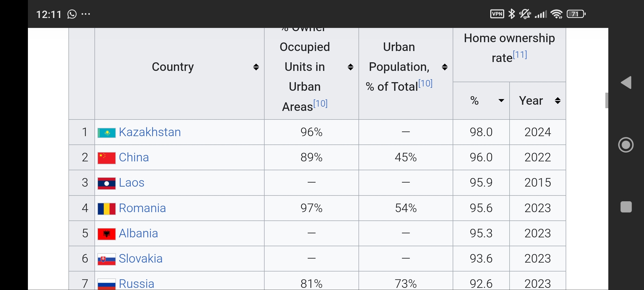Tap the WhatsApp notification icon

click(72, 14)
